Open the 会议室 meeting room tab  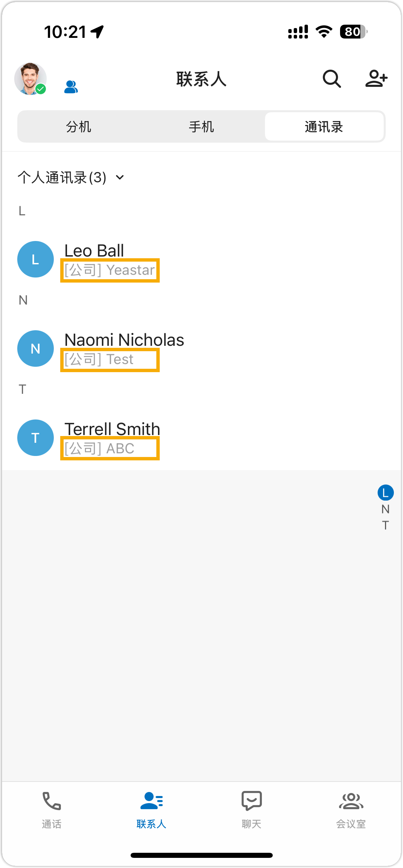pos(351,809)
